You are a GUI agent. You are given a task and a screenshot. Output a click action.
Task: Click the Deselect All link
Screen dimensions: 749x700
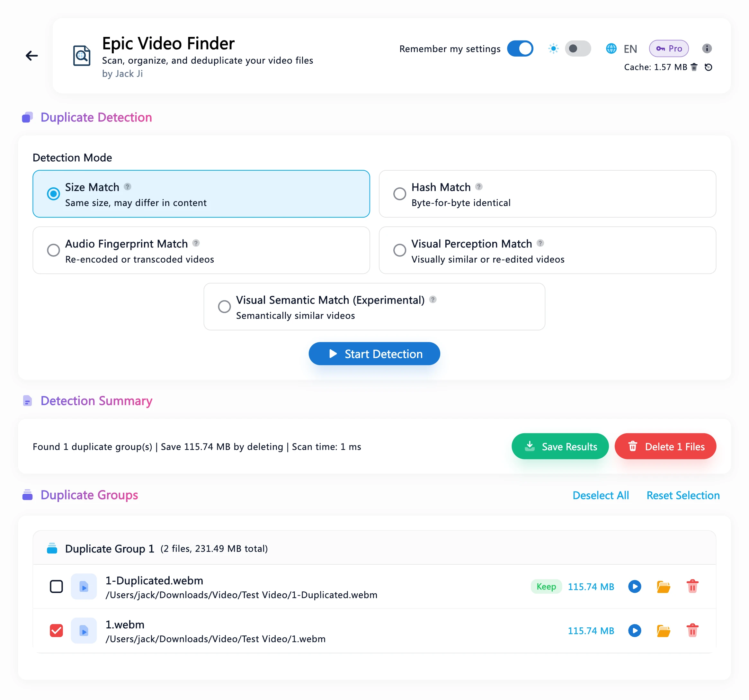click(601, 495)
